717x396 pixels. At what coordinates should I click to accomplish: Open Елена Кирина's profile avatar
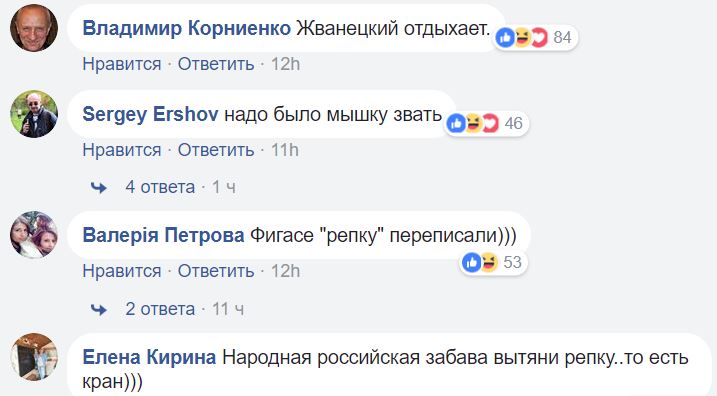(34, 357)
